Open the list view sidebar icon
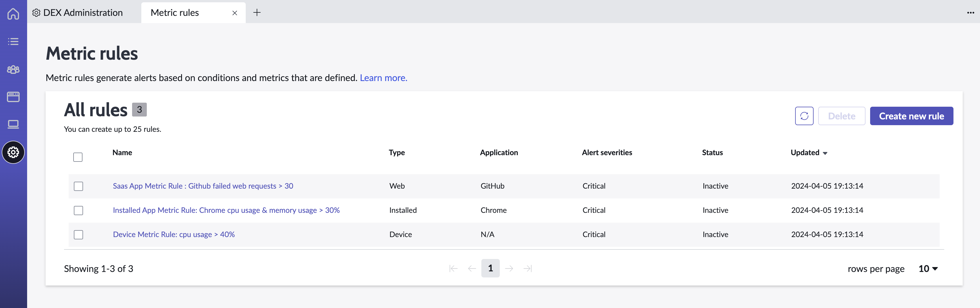The image size is (980, 308). (13, 42)
